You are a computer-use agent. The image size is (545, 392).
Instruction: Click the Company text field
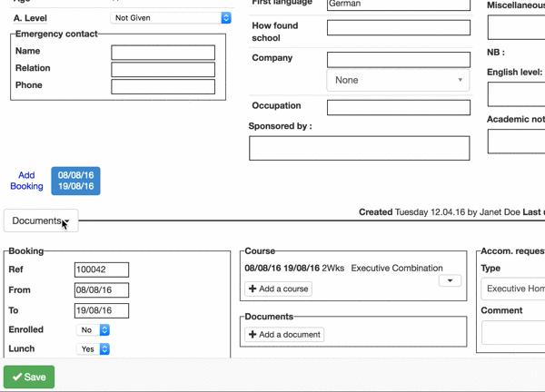(x=399, y=60)
